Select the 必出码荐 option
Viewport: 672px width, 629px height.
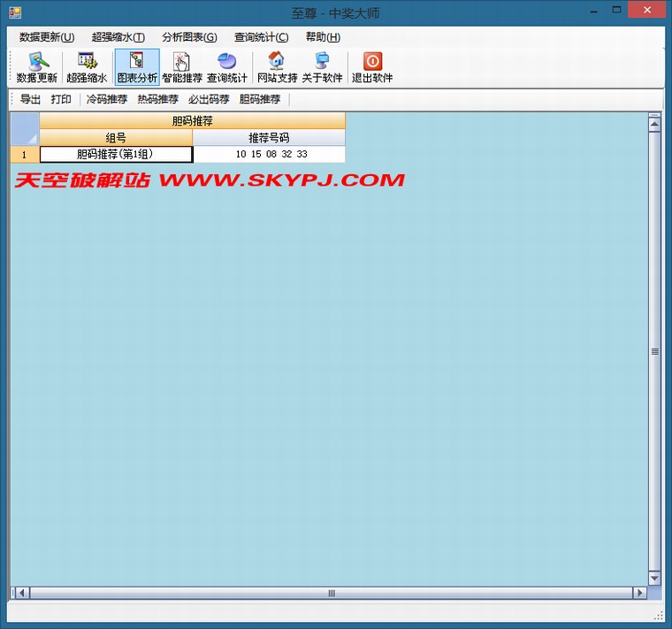tap(209, 99)
